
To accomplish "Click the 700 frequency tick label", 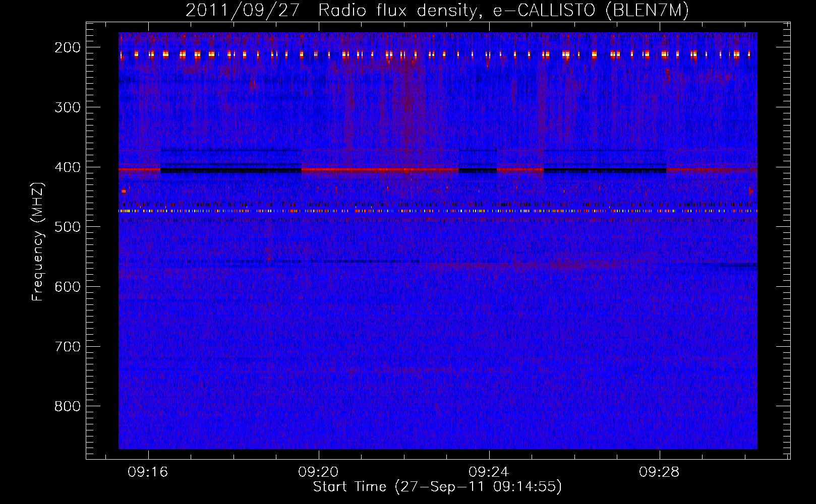I will click(68, 347).
